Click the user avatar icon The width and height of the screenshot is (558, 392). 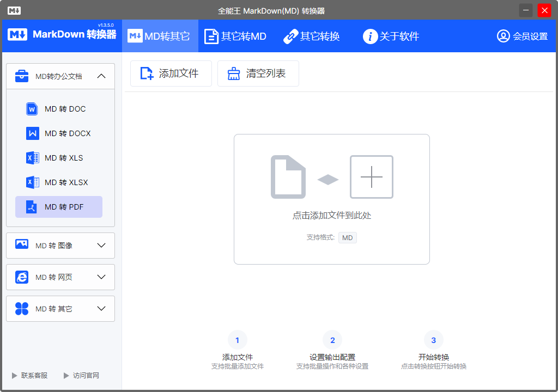coord(503,36)
